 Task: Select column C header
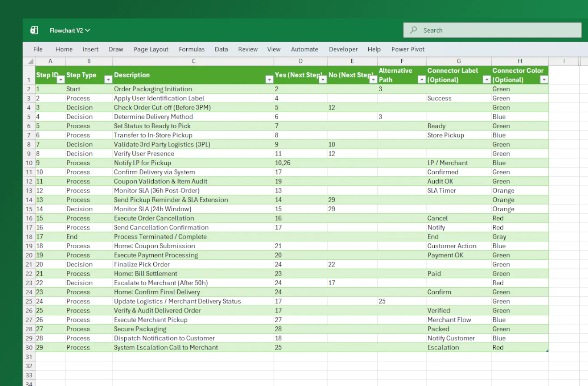pyautogui.click(x=193, y=62)
